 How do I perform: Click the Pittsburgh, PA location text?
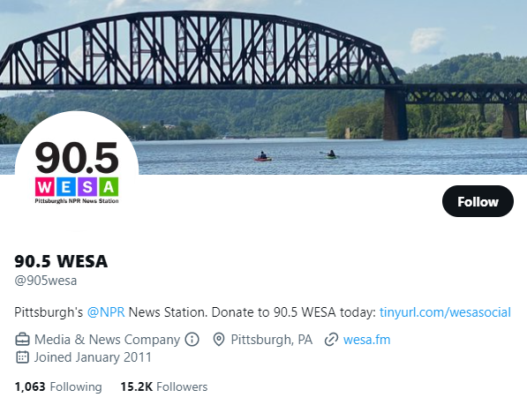[x=272, y=340]
